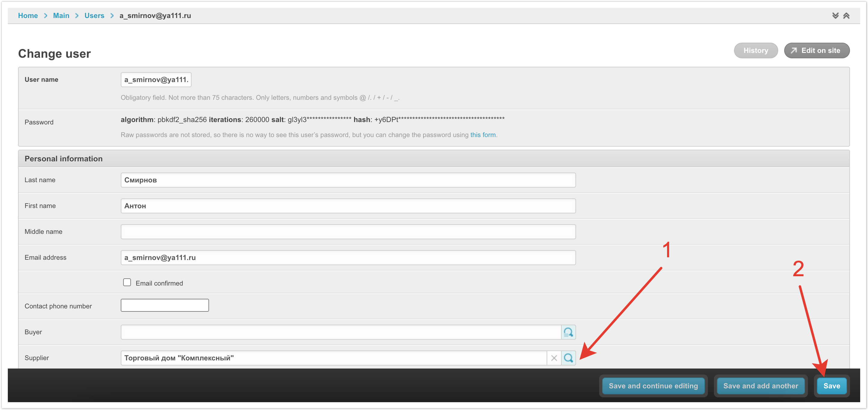This screenshot has width=868, height=410.
Task: Open the change password 'this form' link
Action: (483, 135)
